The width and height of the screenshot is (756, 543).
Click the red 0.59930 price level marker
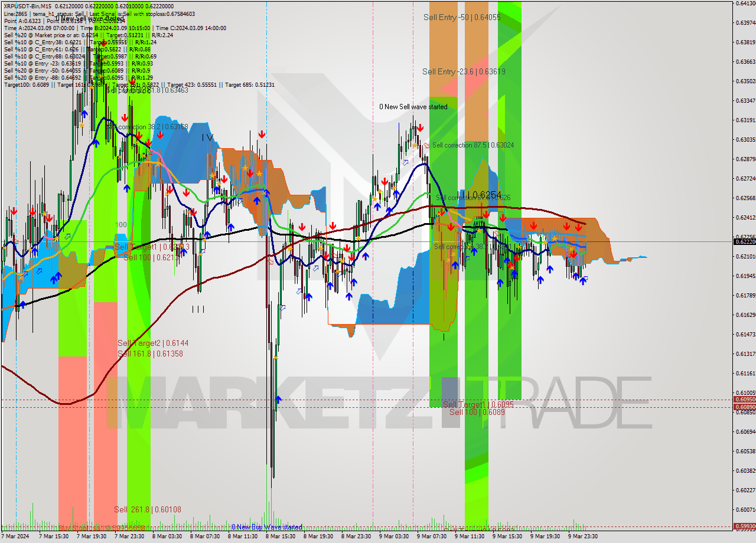pyautogui.click(x=744, y=526)
